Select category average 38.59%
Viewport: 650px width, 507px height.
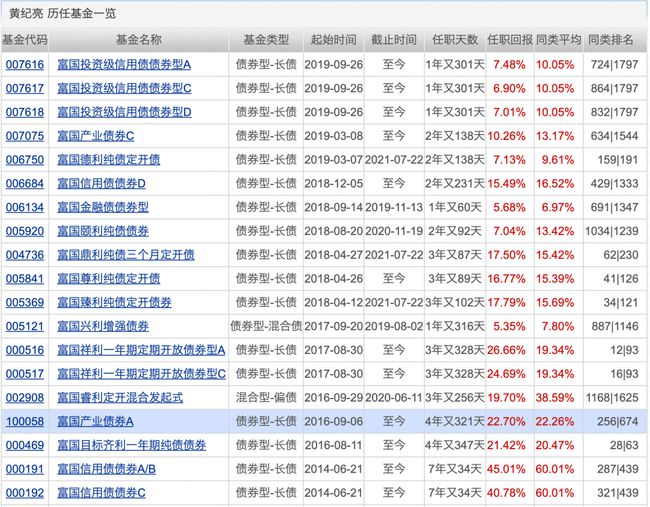point(555,398)
